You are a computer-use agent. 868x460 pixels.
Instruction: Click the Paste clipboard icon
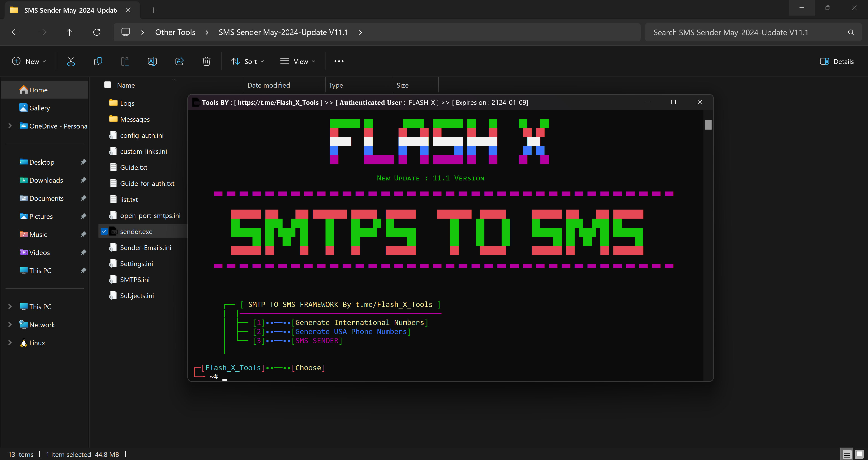point(125,61)
